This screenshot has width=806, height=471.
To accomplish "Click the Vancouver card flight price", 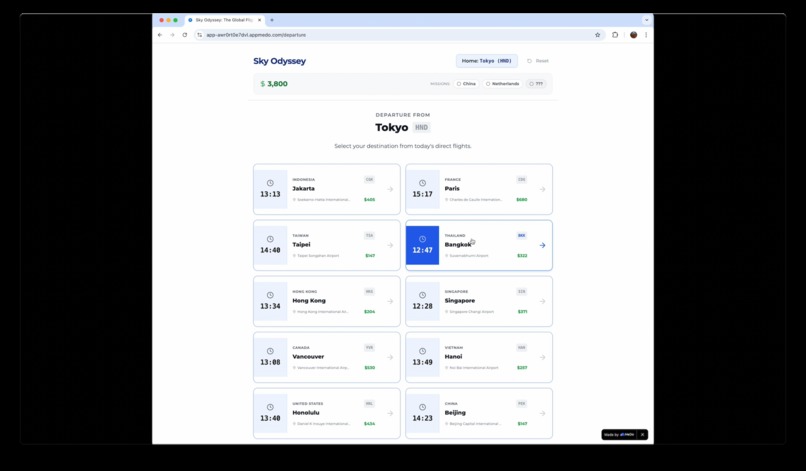I will point(370,368).
